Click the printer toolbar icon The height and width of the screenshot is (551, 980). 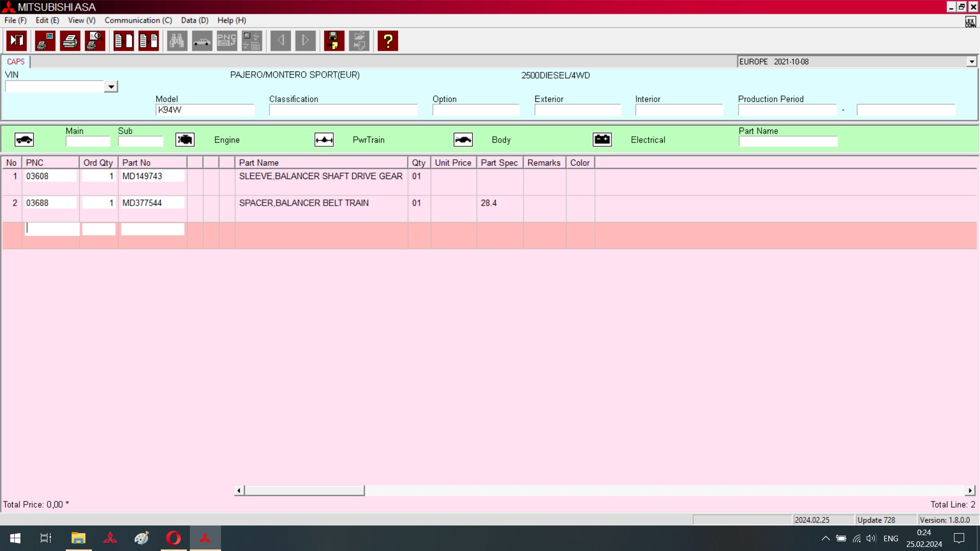pos(70,41)
